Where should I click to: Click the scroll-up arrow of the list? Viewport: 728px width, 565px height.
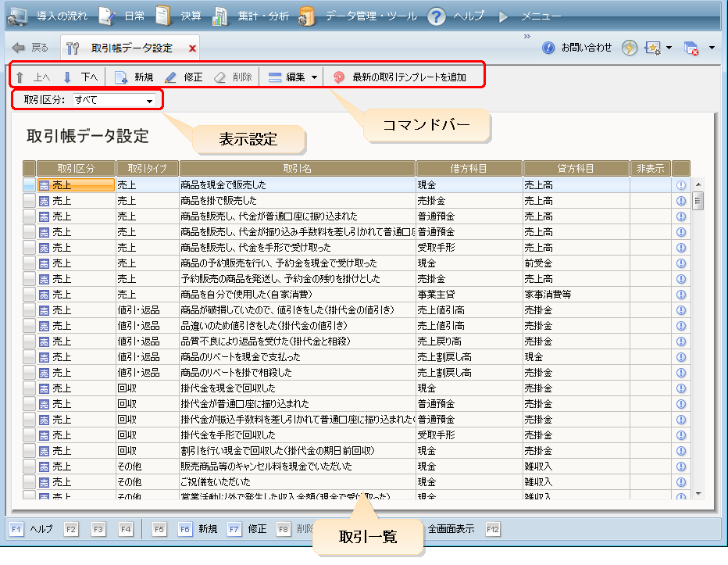[698, 184]
